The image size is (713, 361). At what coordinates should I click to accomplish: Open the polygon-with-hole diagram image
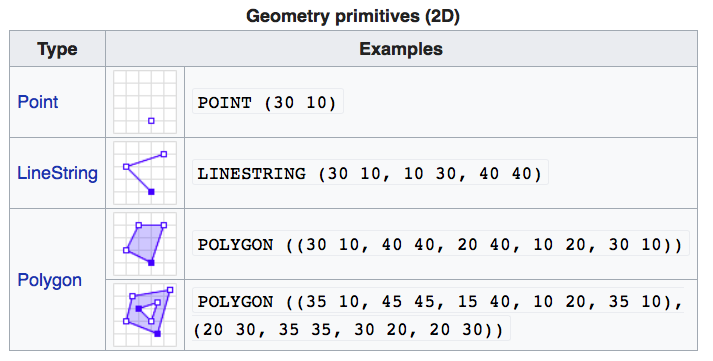pos(145,315)
